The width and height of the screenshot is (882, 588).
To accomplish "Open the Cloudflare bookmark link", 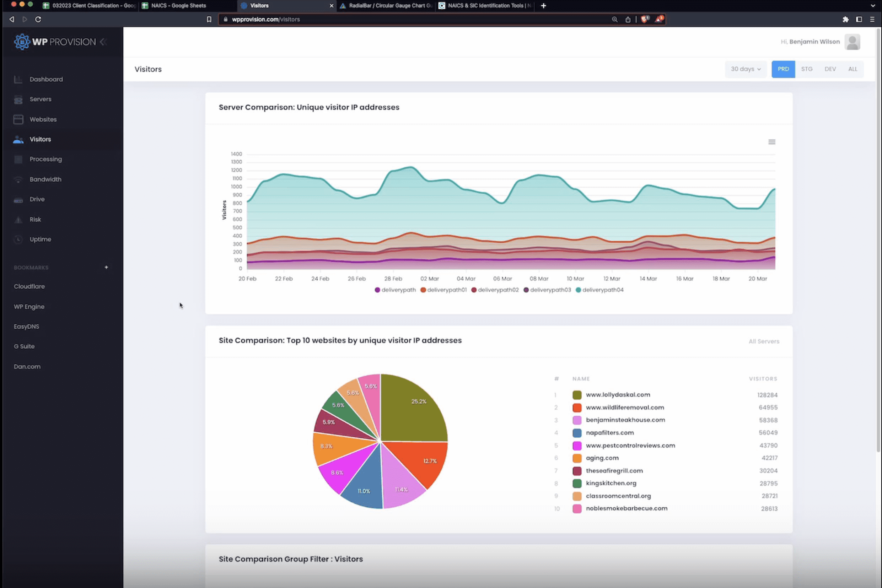I will pyautogui.click(x=29, y=286).
